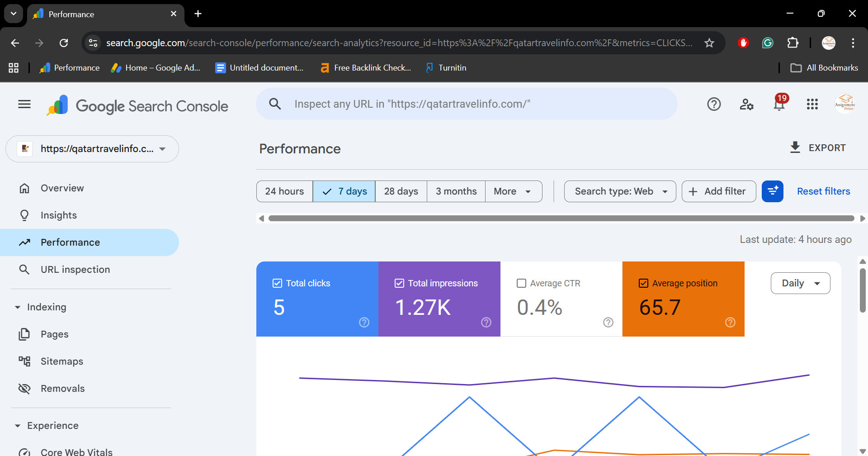Collapse the Indexing section

(42, 307)
